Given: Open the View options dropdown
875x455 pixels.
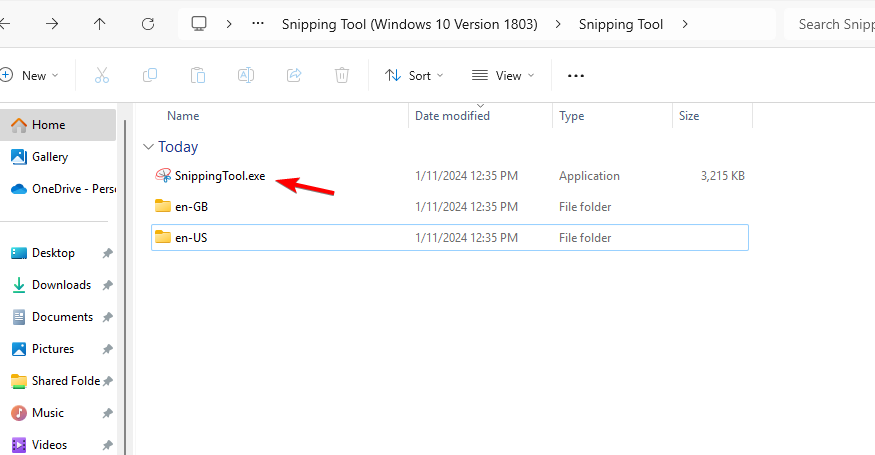Looking at the screenshot, I should (x=503, y=75).
